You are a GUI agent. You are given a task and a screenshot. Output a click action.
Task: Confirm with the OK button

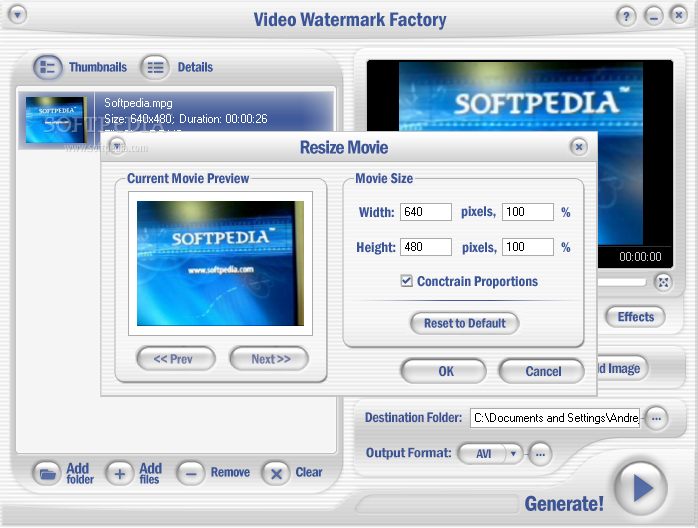[443, 371]
